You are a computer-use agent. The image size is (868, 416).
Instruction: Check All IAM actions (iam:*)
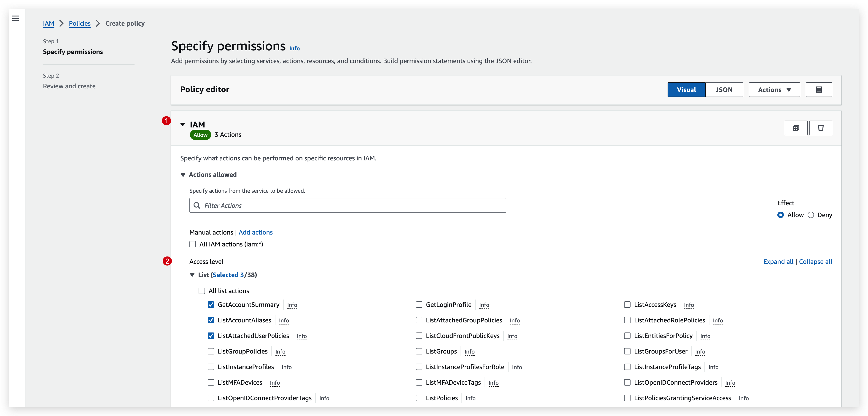192,244
